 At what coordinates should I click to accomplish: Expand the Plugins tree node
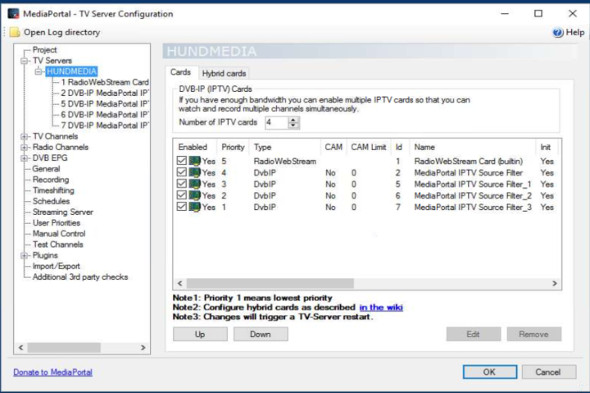24,256
